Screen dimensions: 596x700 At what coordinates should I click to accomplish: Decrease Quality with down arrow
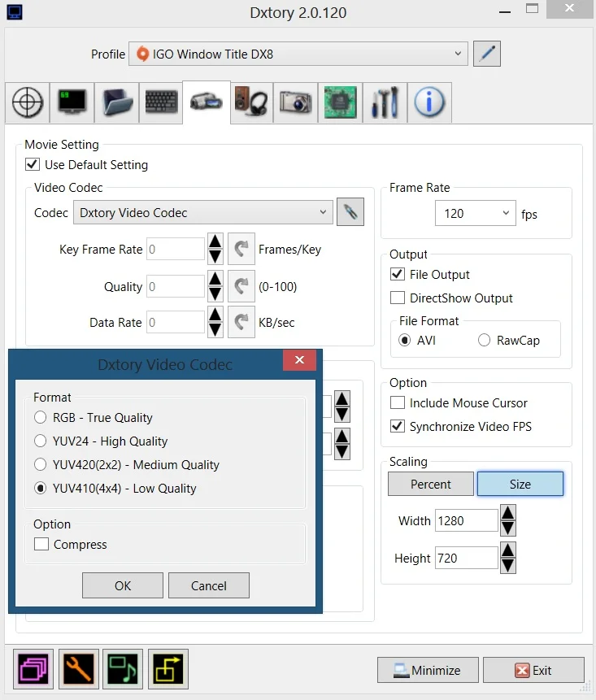[215, 293]
